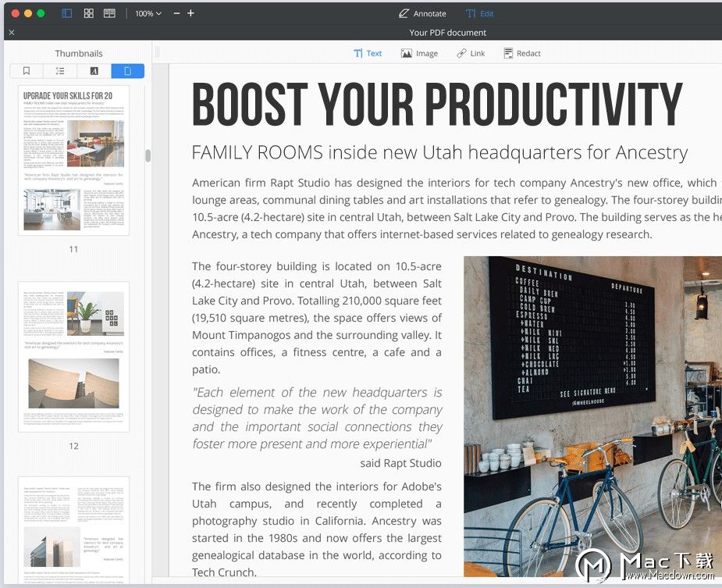Close the document tab with X
Screen dimensions: 722x588
12,32
